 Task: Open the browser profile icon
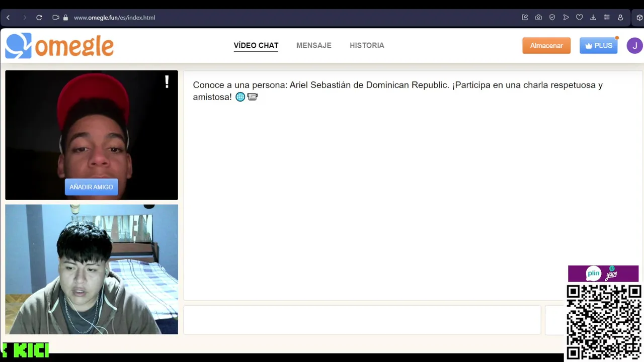coord(620,18)
